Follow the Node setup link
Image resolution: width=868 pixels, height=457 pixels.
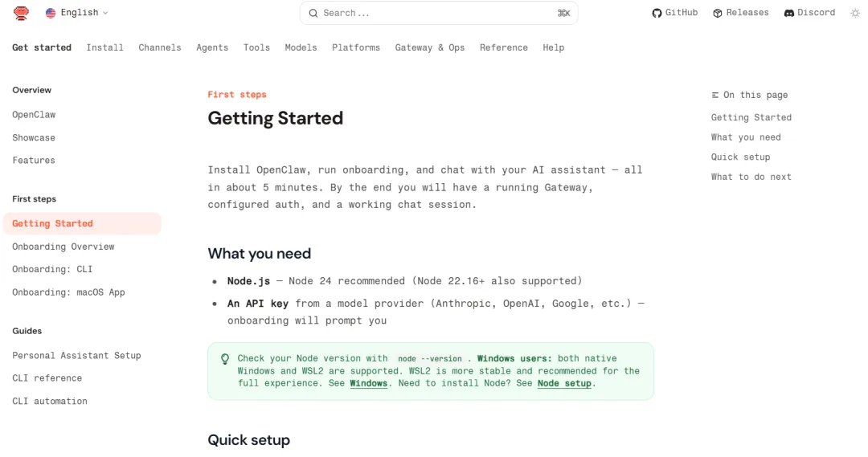(564, 383)
